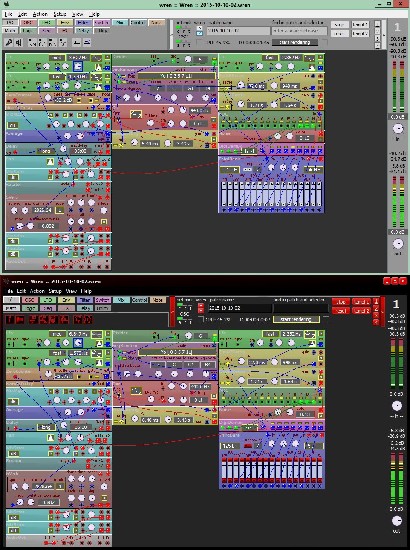Click the second red toolbar icon in lower window
The height and width of the screenshot is (550, 410).
point(20,320)
